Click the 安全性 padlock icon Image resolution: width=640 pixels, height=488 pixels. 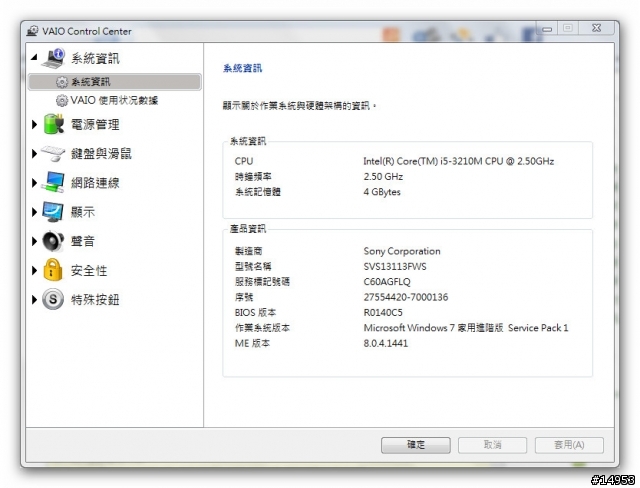tap(53, 270)
